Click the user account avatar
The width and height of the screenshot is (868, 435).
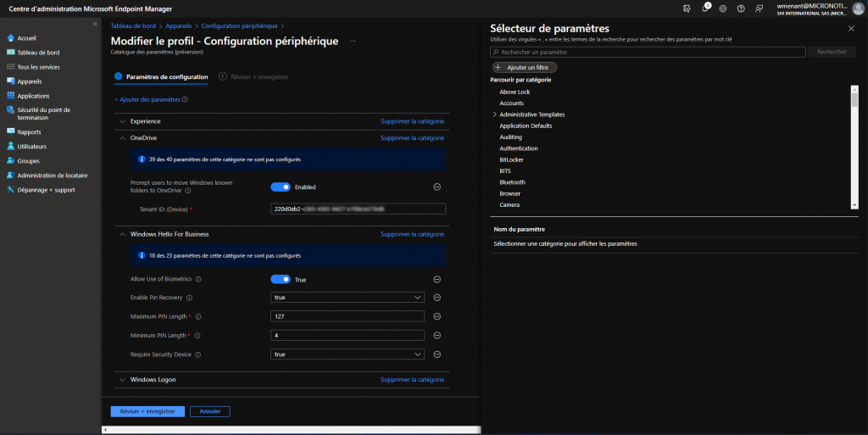pyautogui.click(x=858, y=8)
